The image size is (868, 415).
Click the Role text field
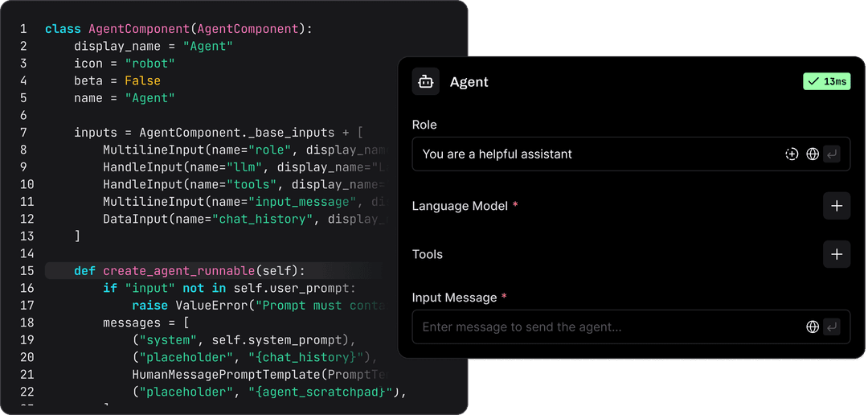pos(631,154)
